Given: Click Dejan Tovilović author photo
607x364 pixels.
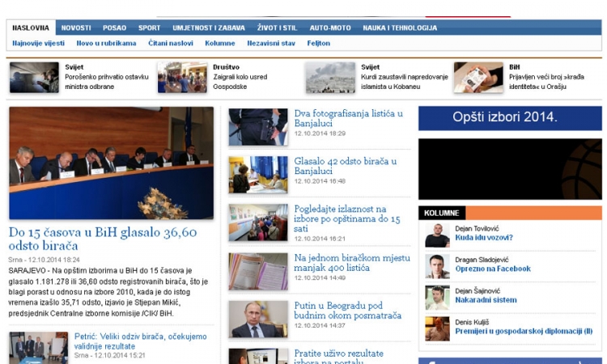Looking at the screenshot, I should click(437, 235).
